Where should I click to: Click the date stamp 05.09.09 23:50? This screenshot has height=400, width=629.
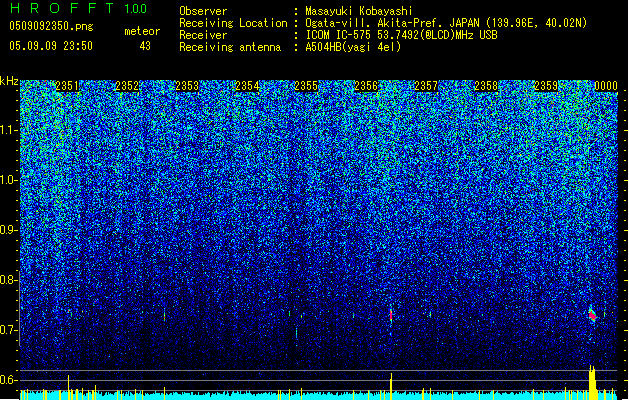[51, 46]
